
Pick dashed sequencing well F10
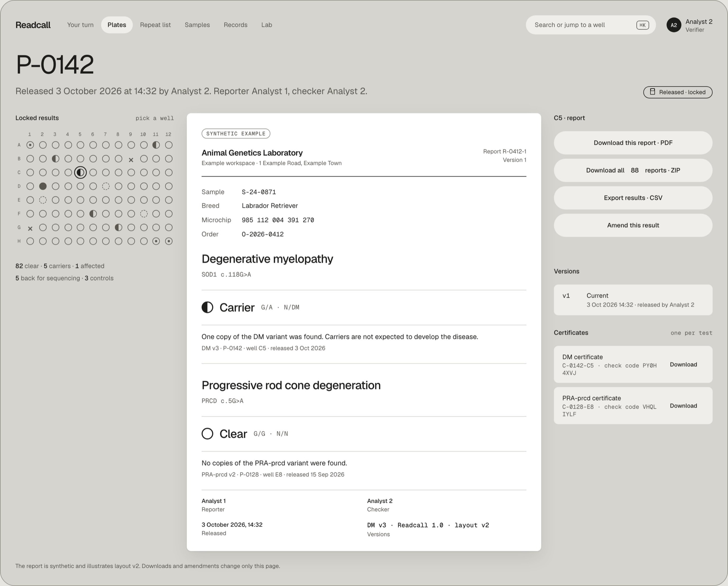point(144,214)
